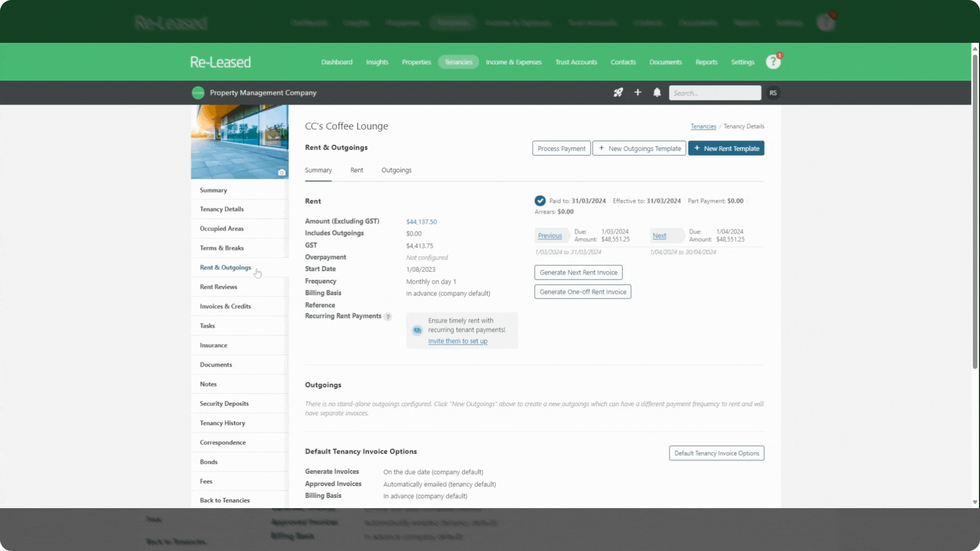
Task: Select Fees in the sidebar
Action: [239, 481]
